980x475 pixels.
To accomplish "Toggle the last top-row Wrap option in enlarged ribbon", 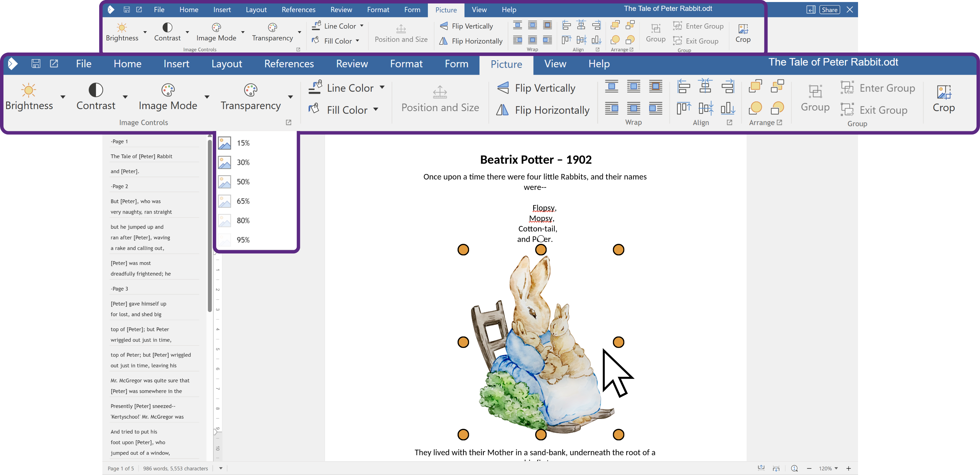I will tap(656, 87).
